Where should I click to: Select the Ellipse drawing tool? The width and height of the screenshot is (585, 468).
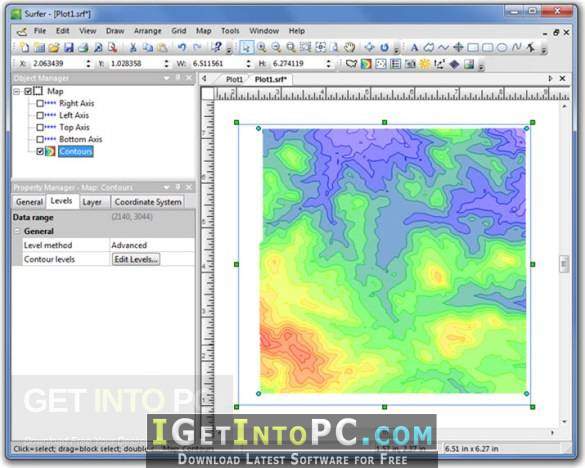[x=502, y=47]
